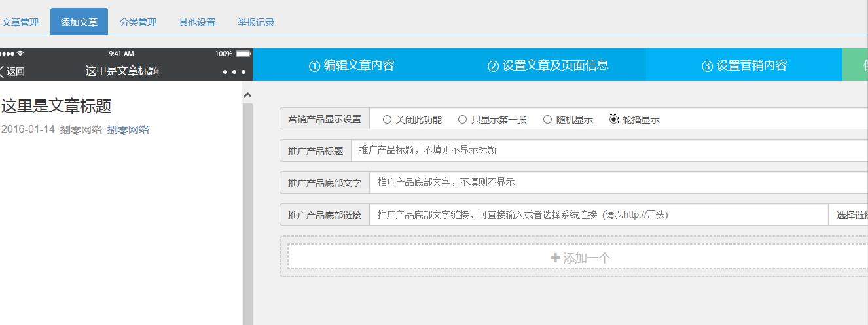This screenshot has height=325, width=868.
Task: Click the date 2016-01-14
Action: 28,129
